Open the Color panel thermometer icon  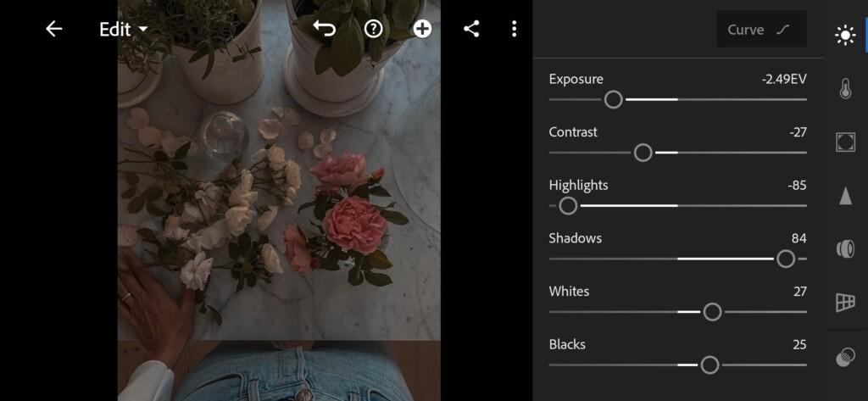coord(845,89)
